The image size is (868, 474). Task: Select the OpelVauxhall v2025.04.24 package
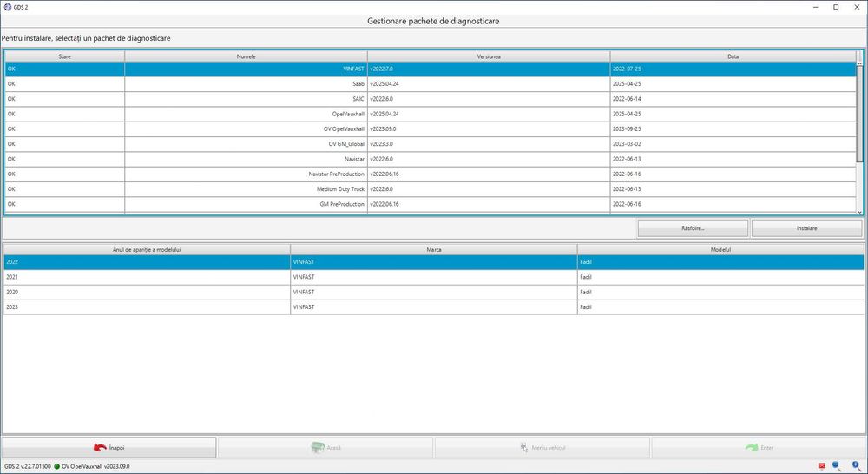tap(431, 114)
